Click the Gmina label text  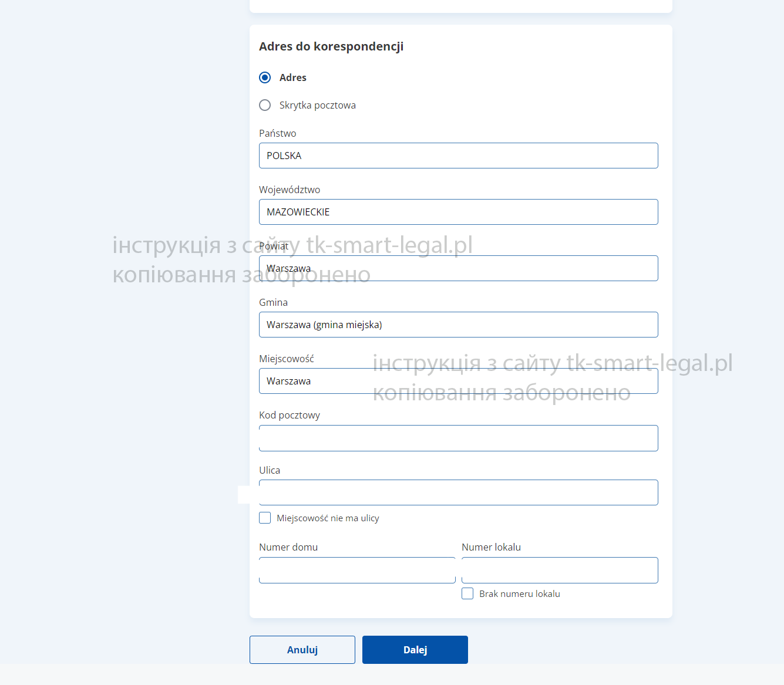click(x=273, y=302)
